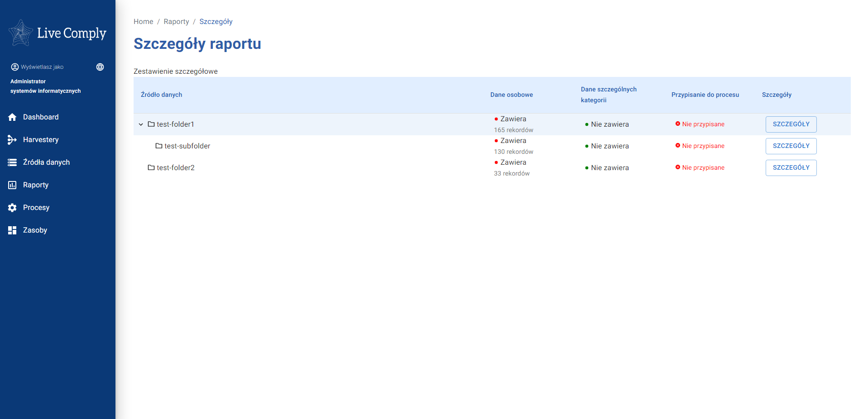The image size is (868, 419).
Task: Open the language globe icon
Action: (x=100, y=67)
